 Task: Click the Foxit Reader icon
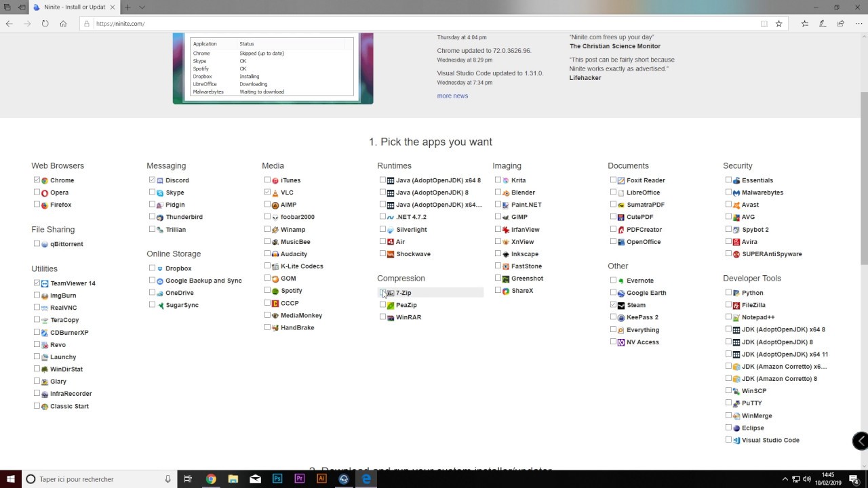[621, 180]
